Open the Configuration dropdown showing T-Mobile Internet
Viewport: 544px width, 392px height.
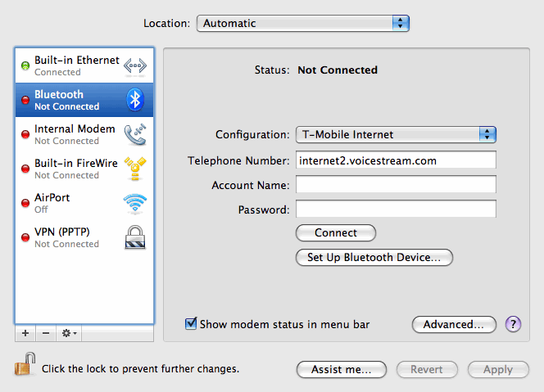[396, 134]
